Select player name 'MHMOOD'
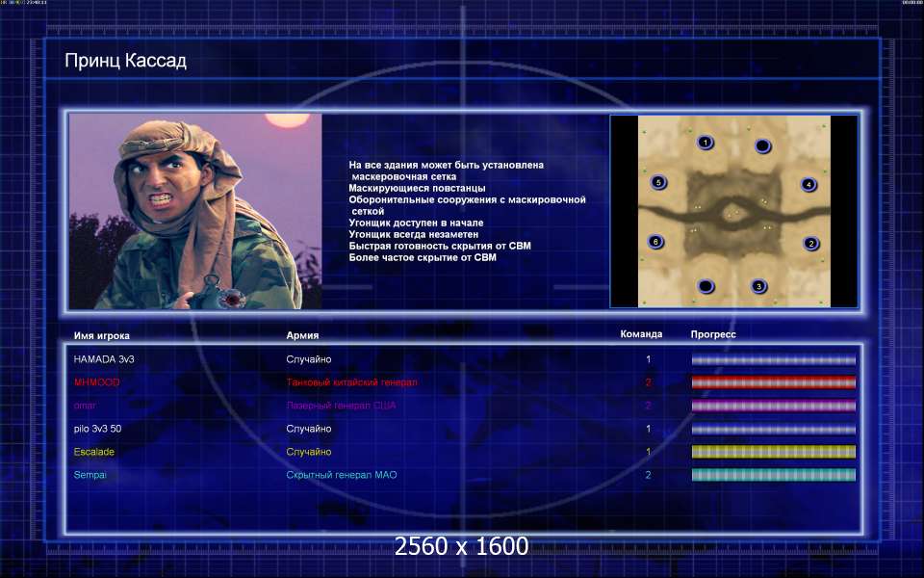The image size is (924, 578). 96,382
